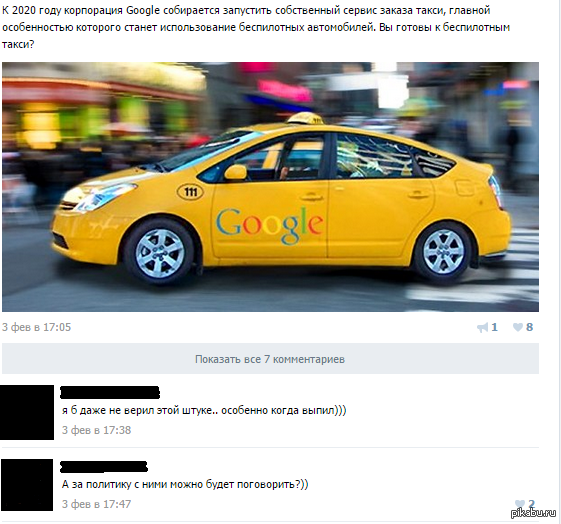Open the Google taxi photo
561x524 pixels.
[270, 187]
